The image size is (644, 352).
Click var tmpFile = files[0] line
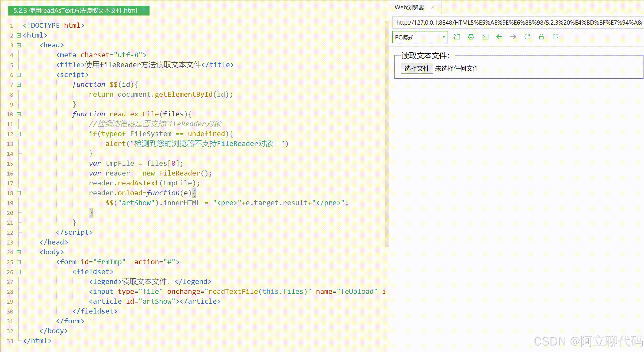click(136, 163)
